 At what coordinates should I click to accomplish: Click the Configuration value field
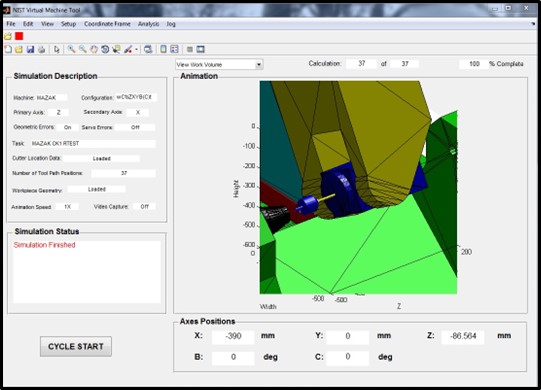coord(136,97)
